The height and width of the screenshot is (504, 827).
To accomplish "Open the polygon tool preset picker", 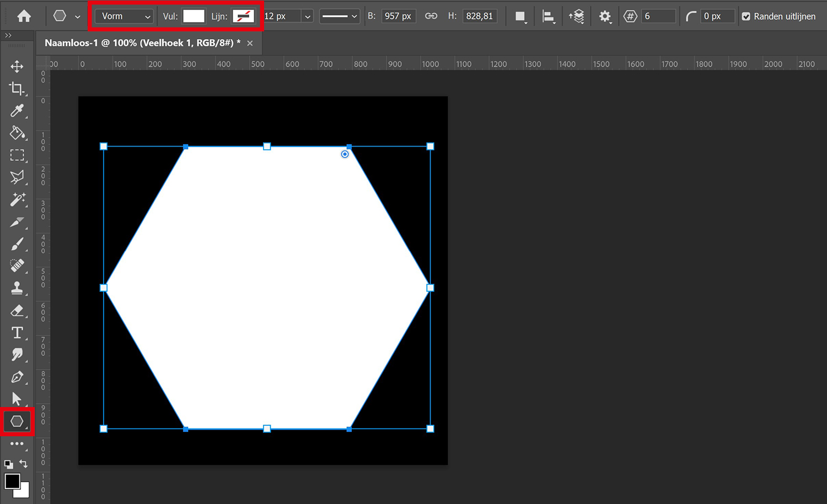I will pyautogui.click(x=78, y=17).
